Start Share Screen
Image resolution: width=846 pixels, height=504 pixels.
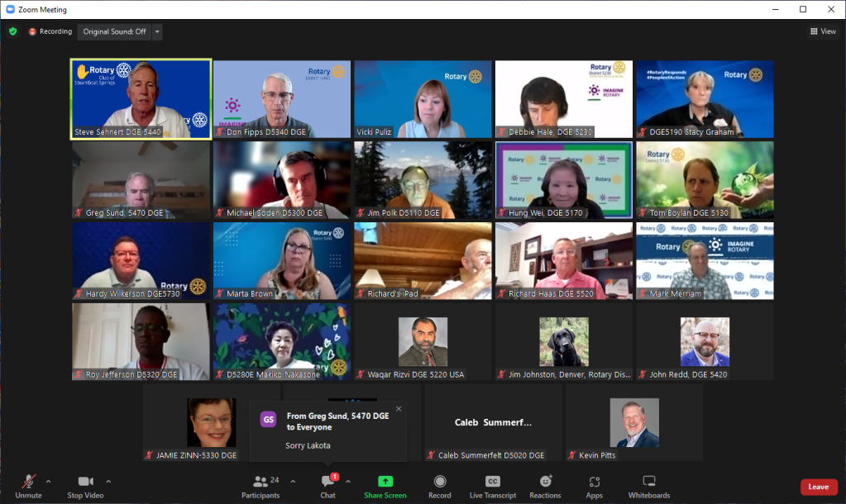tap(385, 485)
